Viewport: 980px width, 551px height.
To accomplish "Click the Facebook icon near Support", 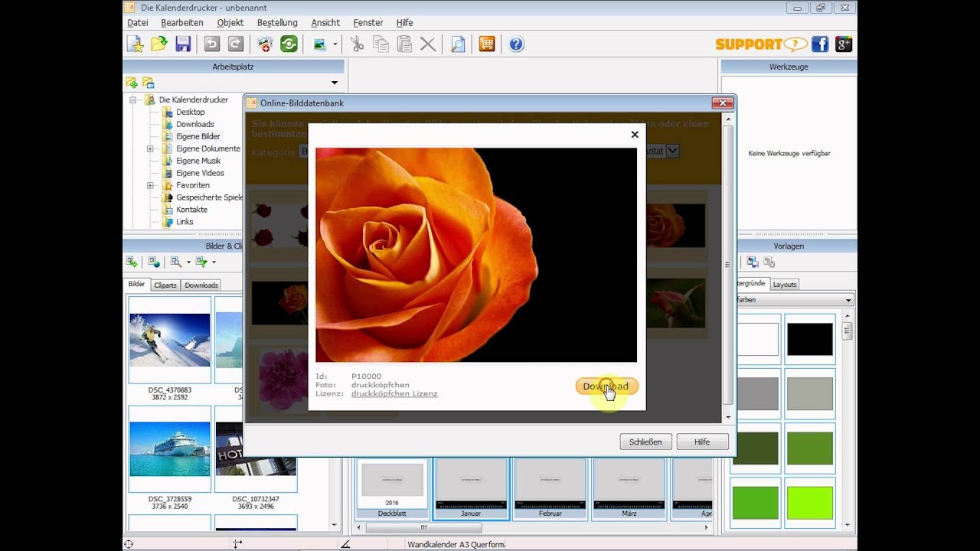I will [820, 44].
